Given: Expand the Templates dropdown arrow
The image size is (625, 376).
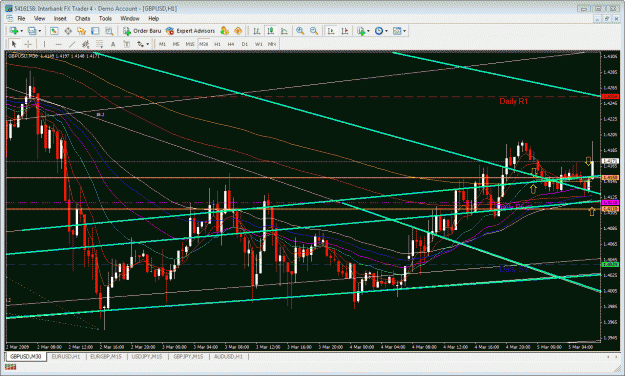Looking at the screenshot, I should pyautogui.click(x=405, y=31).
